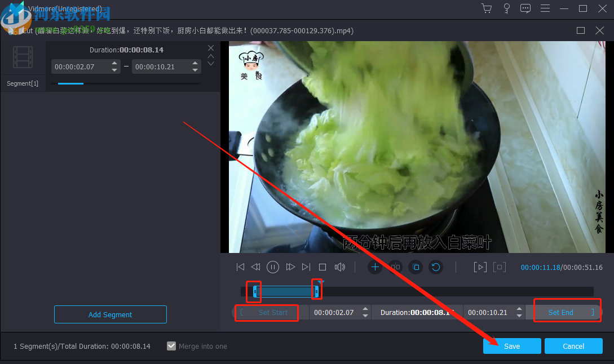Image resolution: width=614 pixels, height=364 pixels.
Task: Increase Segment[1] end time in list
Action: pyautogui.click(x=195, y=63)
